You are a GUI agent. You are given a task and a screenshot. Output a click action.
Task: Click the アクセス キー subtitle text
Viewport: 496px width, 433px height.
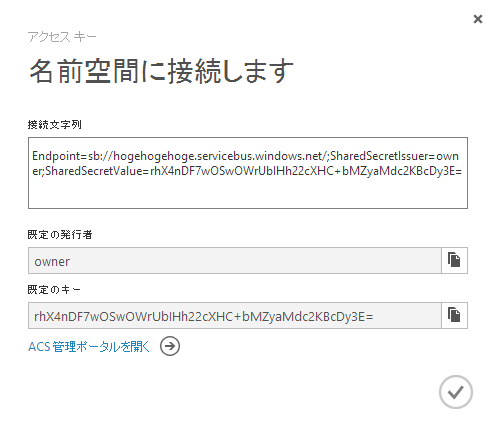coord(62,37)
